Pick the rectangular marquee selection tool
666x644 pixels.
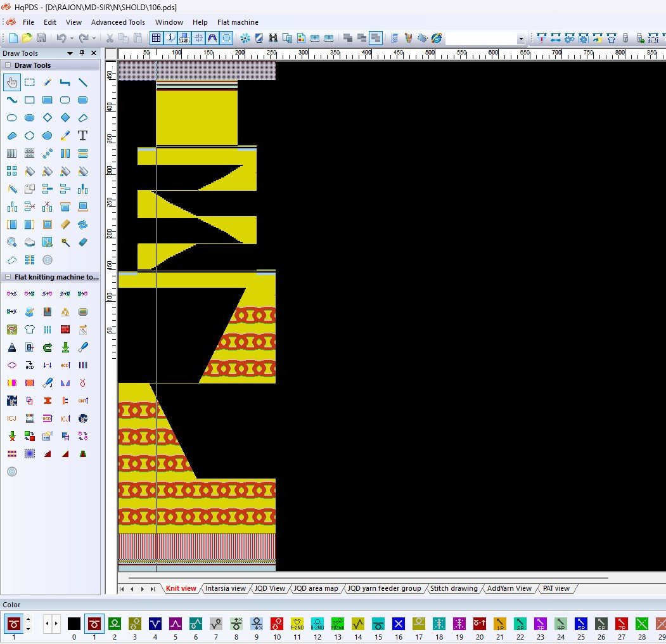tap(29, 82)
